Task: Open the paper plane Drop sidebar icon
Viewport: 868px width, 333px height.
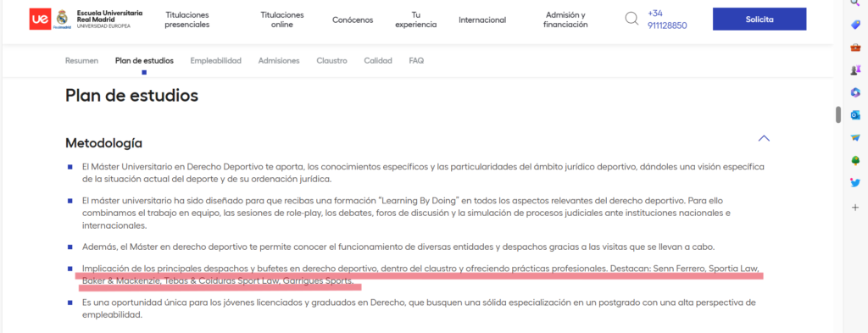Action: pyautogui.click(x=855, y=138)
